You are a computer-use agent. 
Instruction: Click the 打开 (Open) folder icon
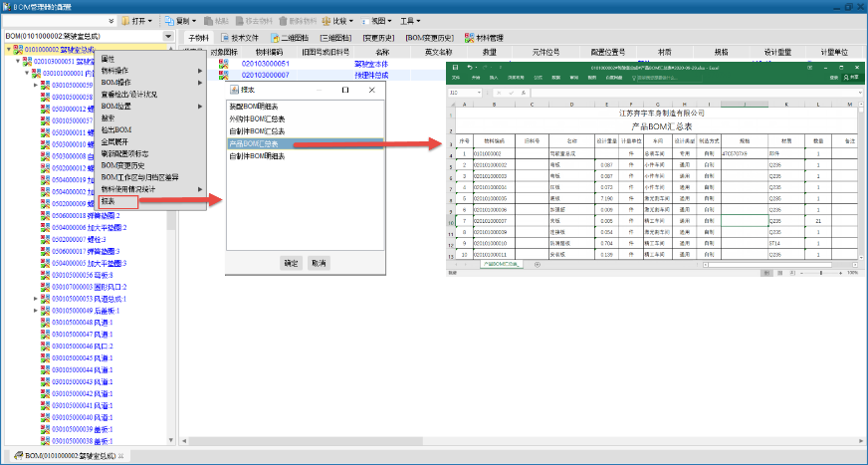[124, 20]
